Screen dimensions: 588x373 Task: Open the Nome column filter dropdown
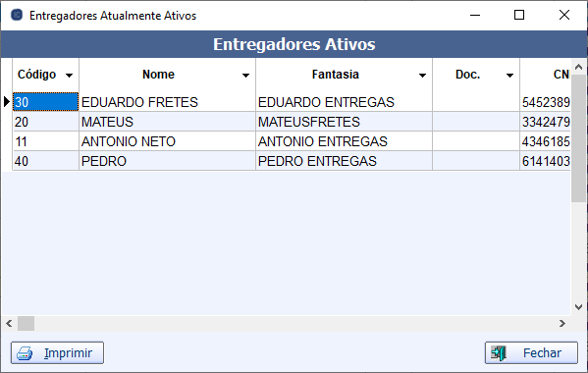245,76
